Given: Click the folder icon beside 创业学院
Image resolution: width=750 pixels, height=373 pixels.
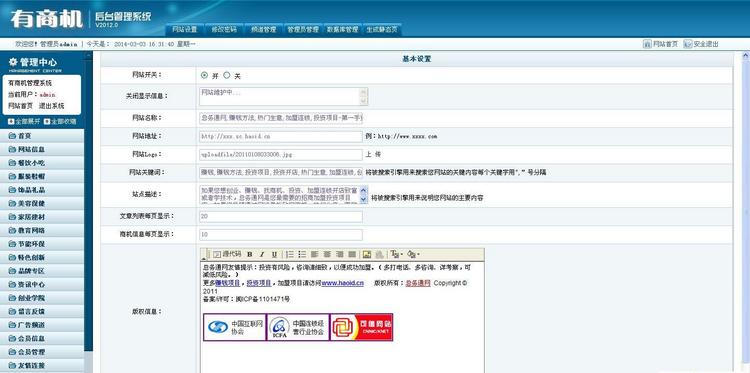Looking at the screenshot, I should [12, 297].
